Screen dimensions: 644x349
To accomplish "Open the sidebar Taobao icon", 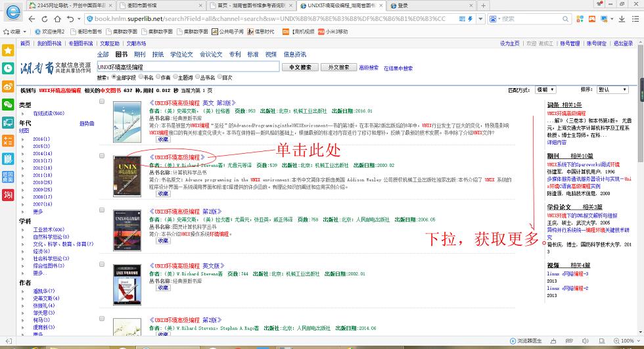I will tap(8, 195).
